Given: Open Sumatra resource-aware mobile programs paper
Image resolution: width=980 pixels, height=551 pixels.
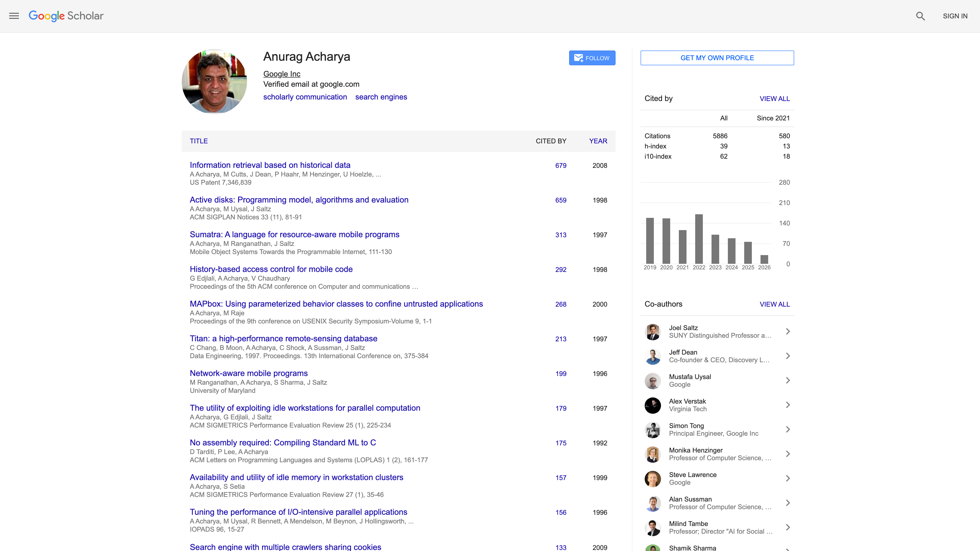Looking at the screenshot, I should pyautogui.click(x=295, y=234).
